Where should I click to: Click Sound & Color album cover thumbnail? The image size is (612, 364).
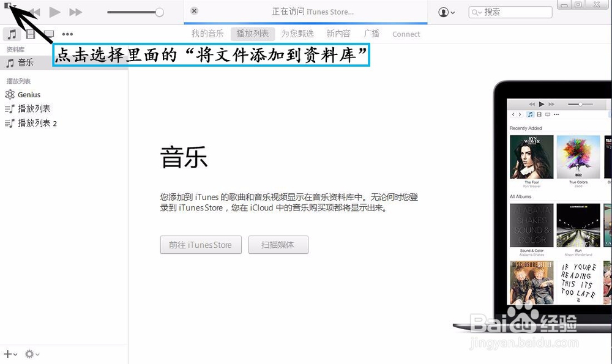click(532, 225)
